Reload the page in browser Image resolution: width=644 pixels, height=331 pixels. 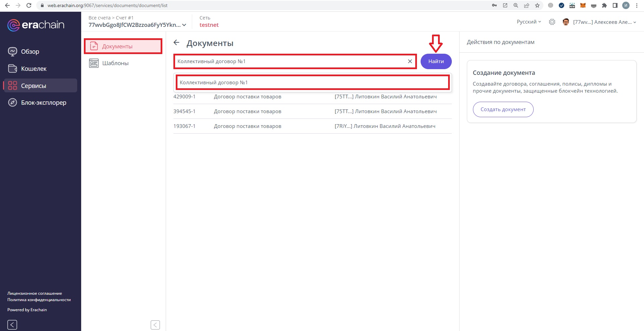tap(29, 5)
